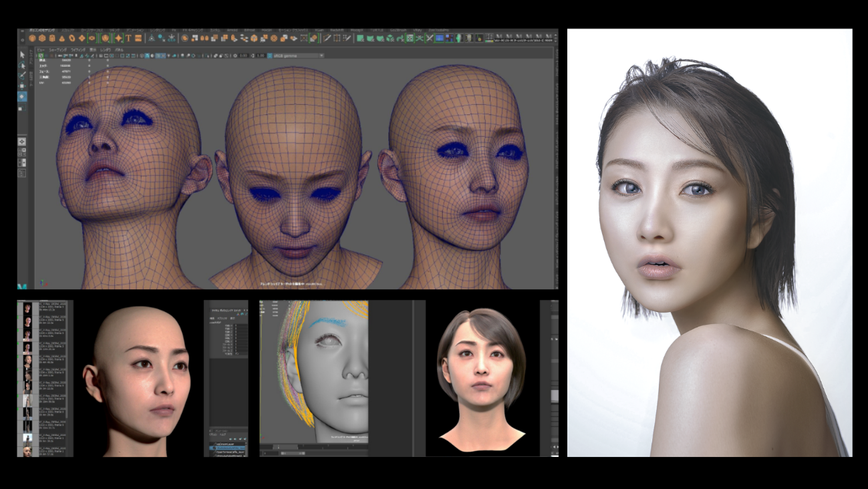The height and width of the screenshot is (489, 868).
Task: Click the polygon cube shelf icon
Action: coord(42,38)
